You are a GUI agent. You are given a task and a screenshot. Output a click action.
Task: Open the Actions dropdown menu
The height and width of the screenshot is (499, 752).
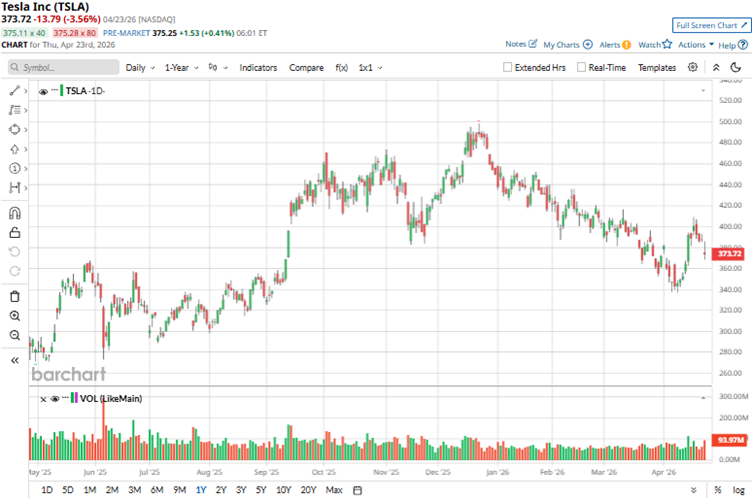click(x=696, y=45)
